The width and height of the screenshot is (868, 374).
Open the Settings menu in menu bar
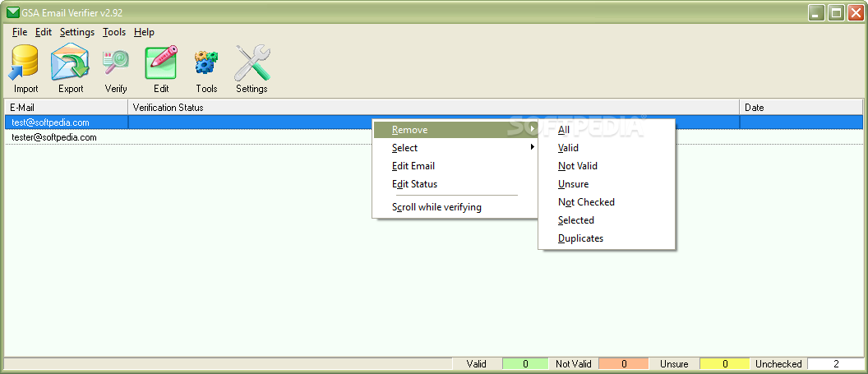tap(77, 32)
